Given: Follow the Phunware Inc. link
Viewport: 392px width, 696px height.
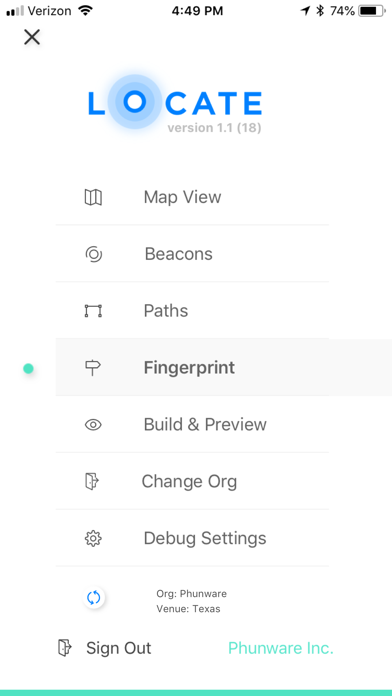Looking at the screenshot, I should (x=281, y=648).
